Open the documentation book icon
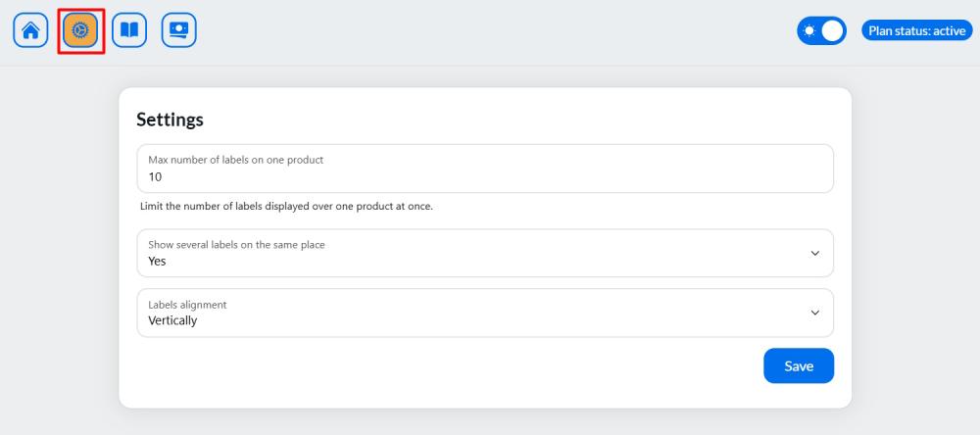Viewport: 980px width, 435px height. (129, 30)
